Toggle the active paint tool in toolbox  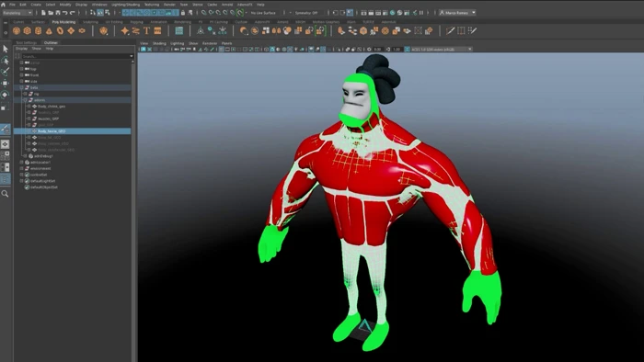coord(6,130)
